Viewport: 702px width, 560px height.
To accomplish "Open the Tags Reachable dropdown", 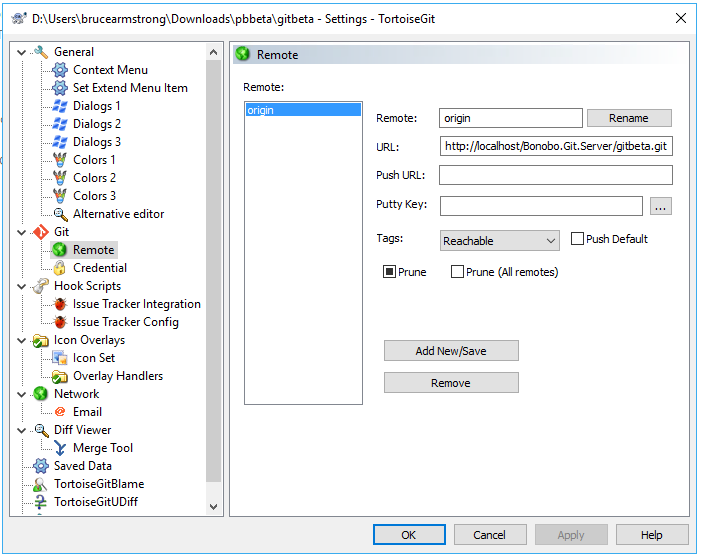I will (500, 241).
